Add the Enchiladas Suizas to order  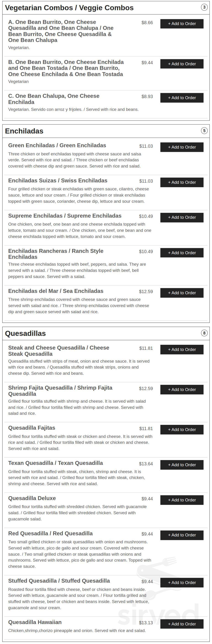click(x=182, y=182)
